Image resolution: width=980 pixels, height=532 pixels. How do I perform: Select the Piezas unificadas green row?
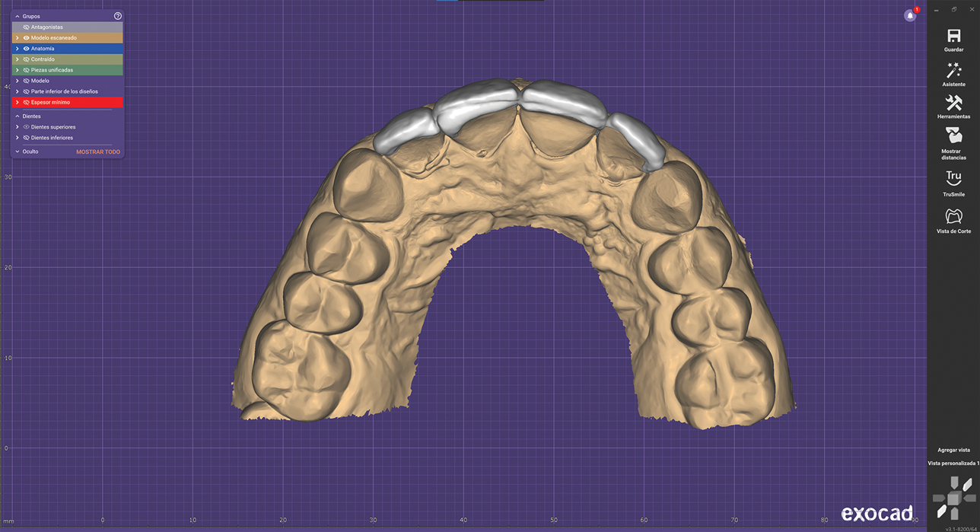[x=68, y=70]
